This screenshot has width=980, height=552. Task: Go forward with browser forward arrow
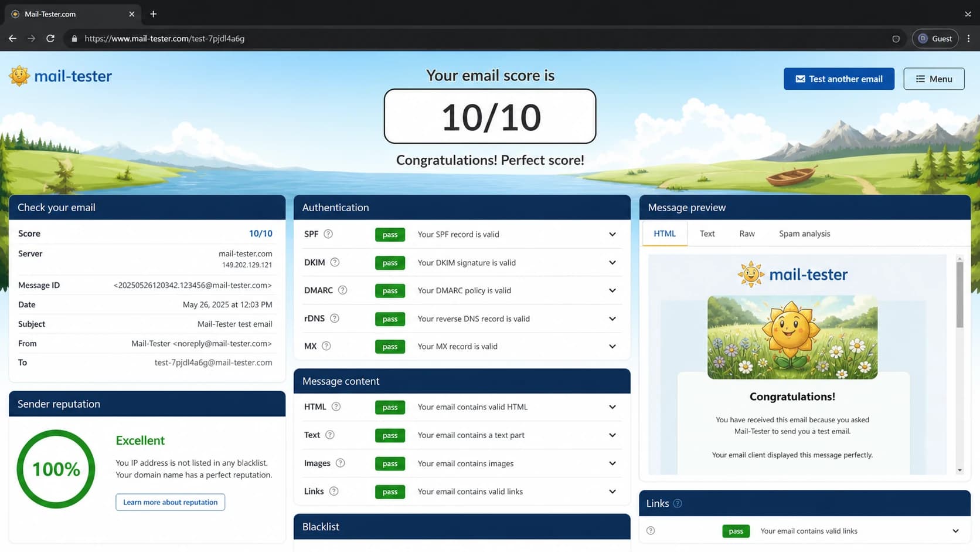[32, 38]
